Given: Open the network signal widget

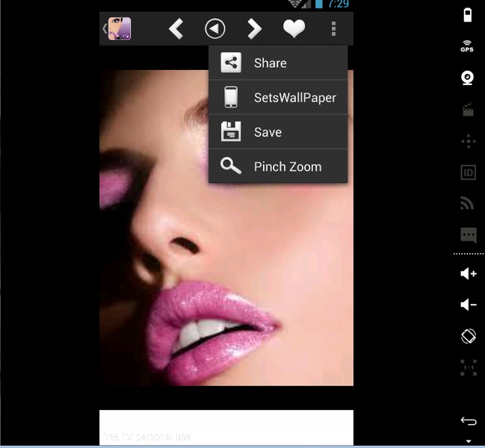Looking at the screenshot, I should pos(467,203).
